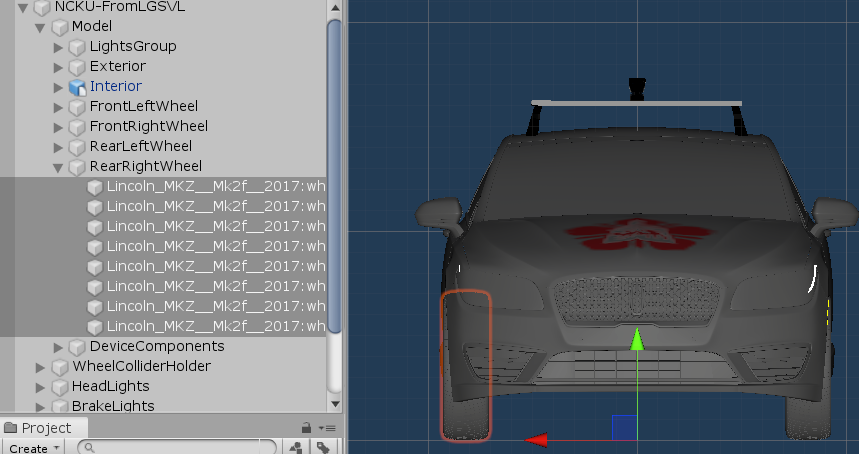Select HeadLights in the hierarchy
Screen dimensions: 859x454
(x=110, y=386)
